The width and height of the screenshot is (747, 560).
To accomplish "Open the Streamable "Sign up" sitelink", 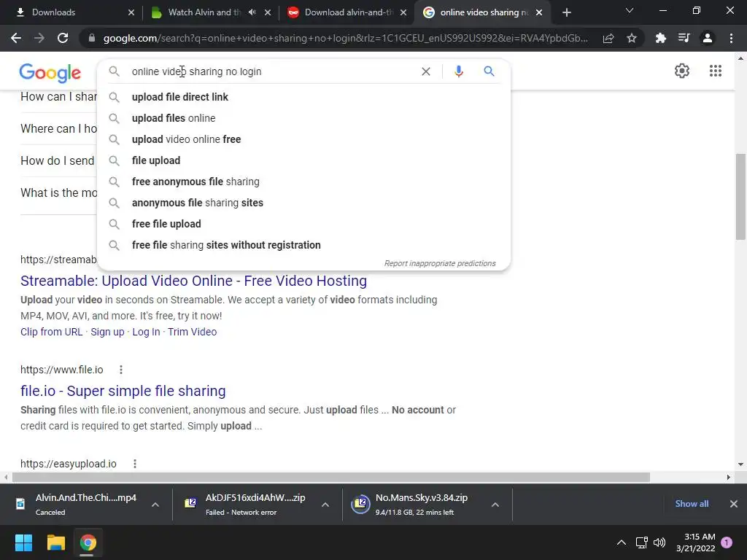I will (107, 332).
